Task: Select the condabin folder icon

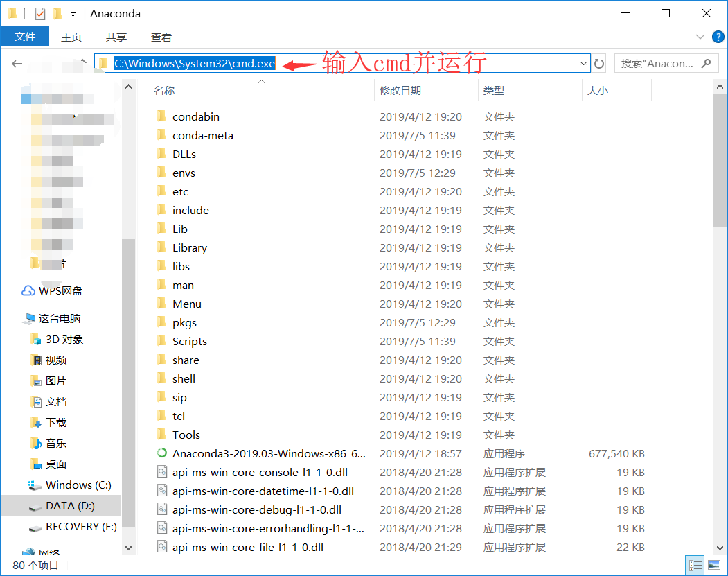Action: point(161,116)
